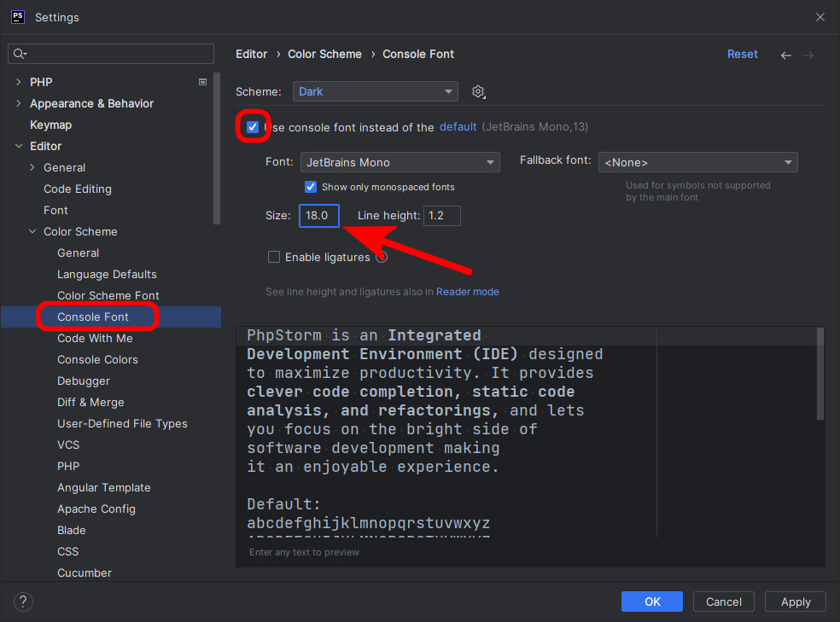Viewport: 840px width, 622px height.
Task: Click the settings search field
Action: coord(111,54)
